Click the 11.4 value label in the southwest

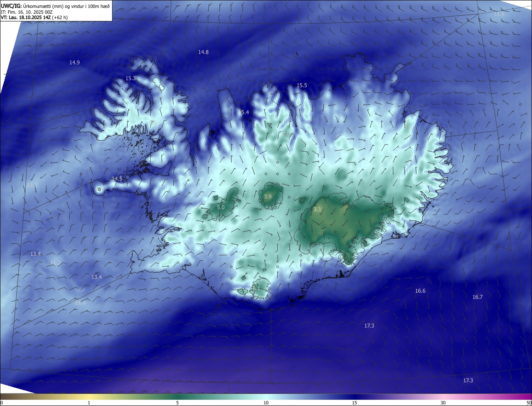tap(81, 303)
